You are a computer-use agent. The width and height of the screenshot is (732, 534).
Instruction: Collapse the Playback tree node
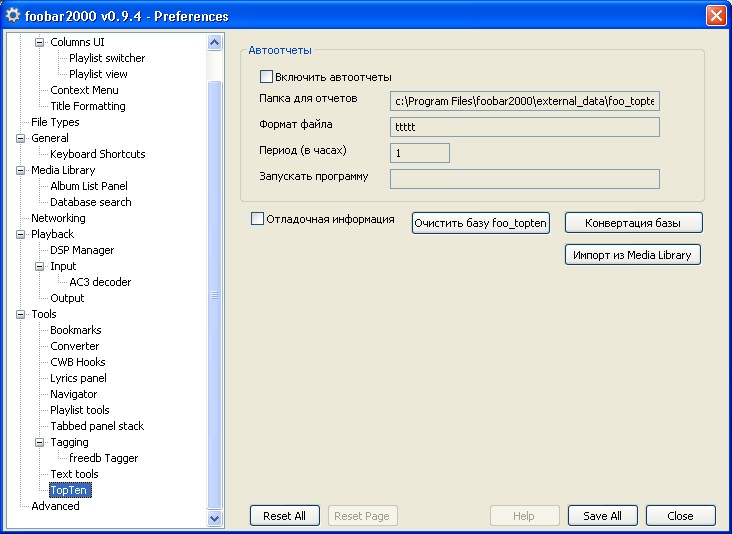[21, 234]
